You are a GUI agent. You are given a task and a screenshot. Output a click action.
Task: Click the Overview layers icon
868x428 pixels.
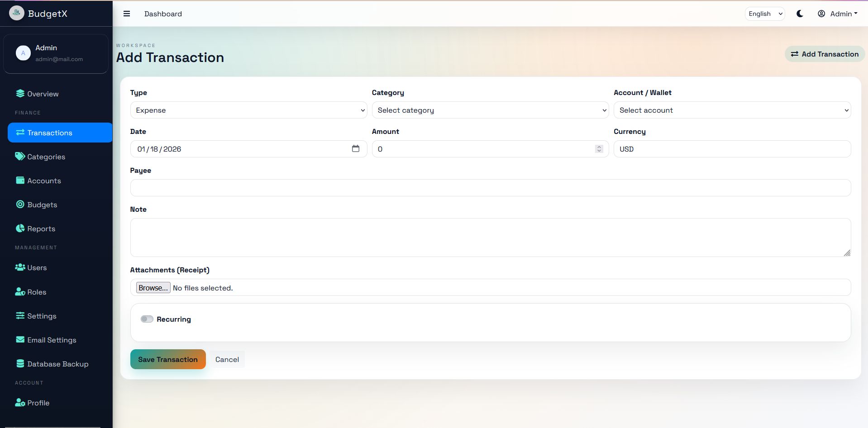[20, 94]
